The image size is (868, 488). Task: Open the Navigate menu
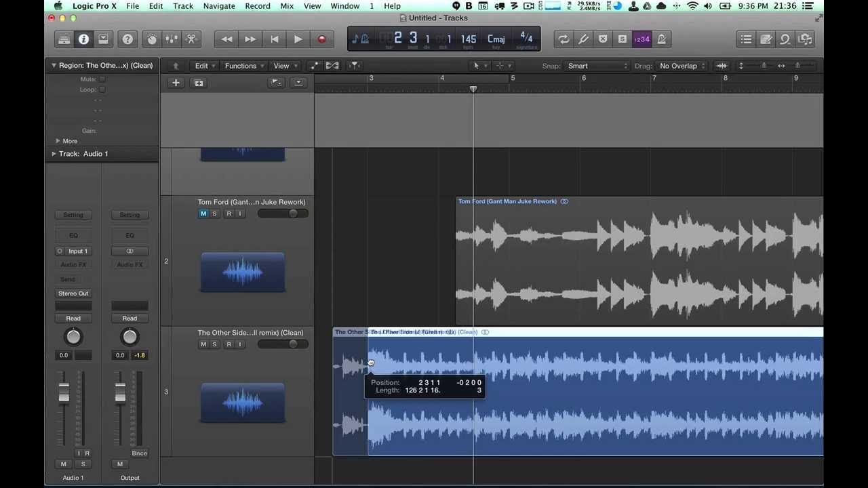click(x=219, y=6)
